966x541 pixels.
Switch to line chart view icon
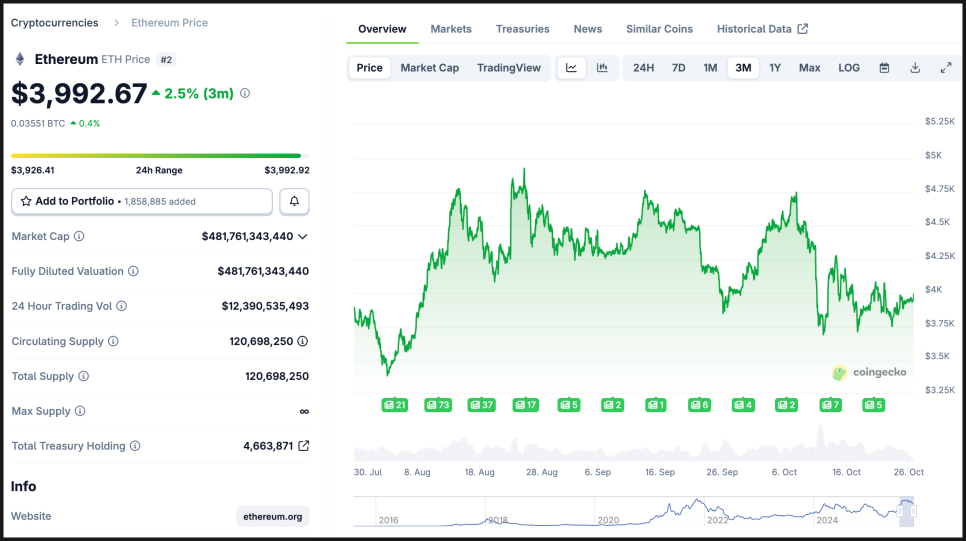click(572, 68)
